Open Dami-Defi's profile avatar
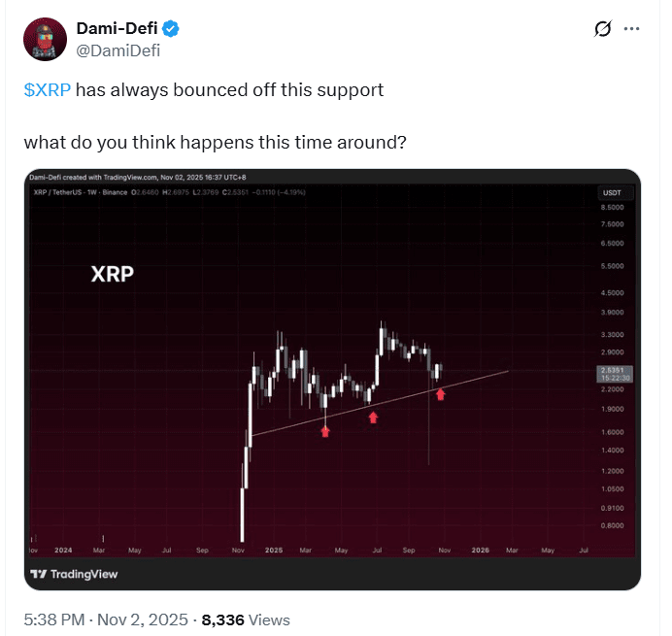This screenshot has height=636, width=672. click(x=45, y=40)
